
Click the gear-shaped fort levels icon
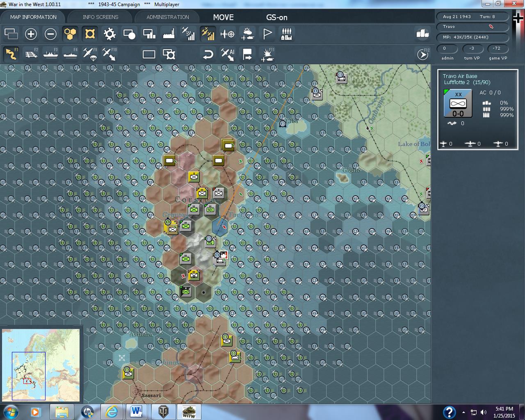(x=110, y=34)
